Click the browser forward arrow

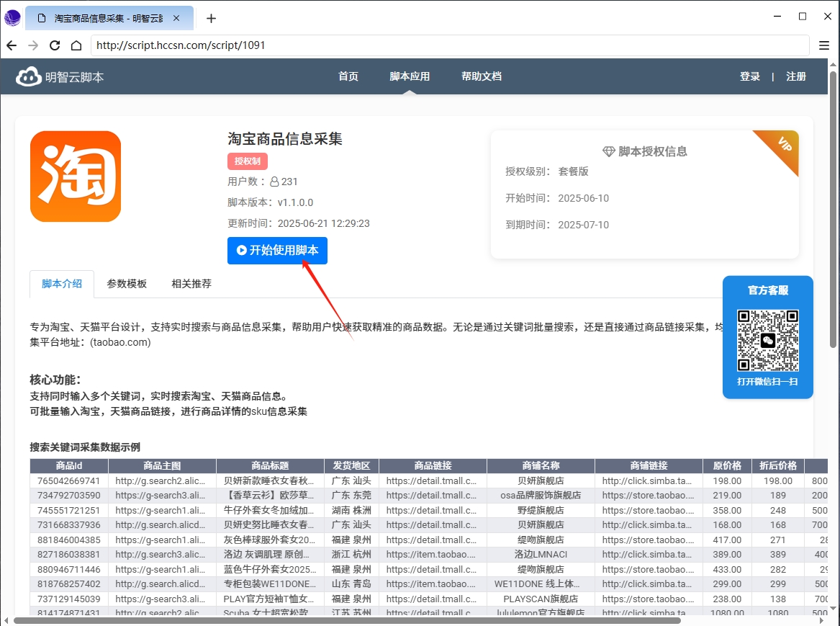click(33, 45)
